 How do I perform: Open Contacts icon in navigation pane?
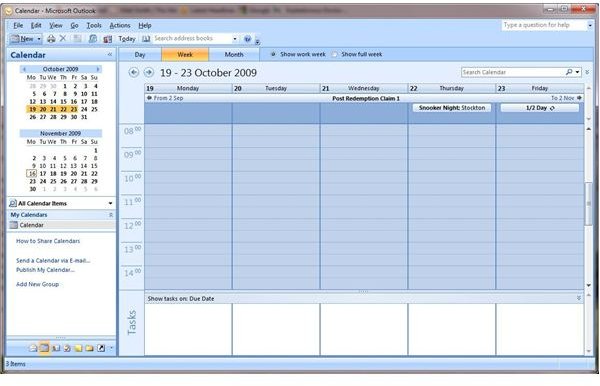pyautogui.click(x=56, y=348)
